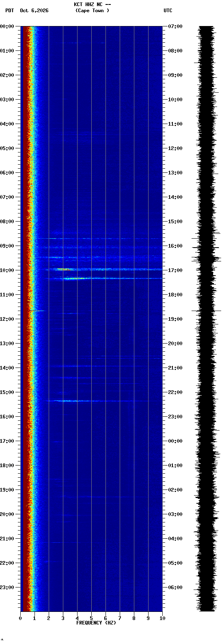Click the PDT '00:00' time label
The width and height of the screenshot is (224, 644).
7,26
